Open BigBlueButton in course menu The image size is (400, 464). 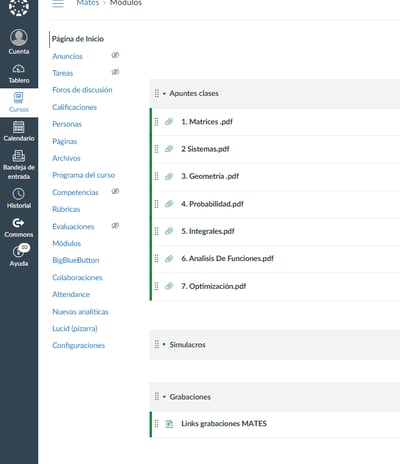(76, 260)
